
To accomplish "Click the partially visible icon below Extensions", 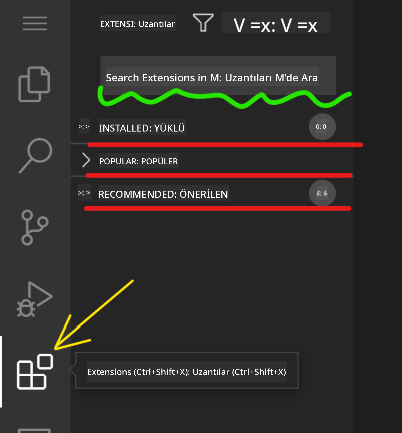I will [34, 430].
